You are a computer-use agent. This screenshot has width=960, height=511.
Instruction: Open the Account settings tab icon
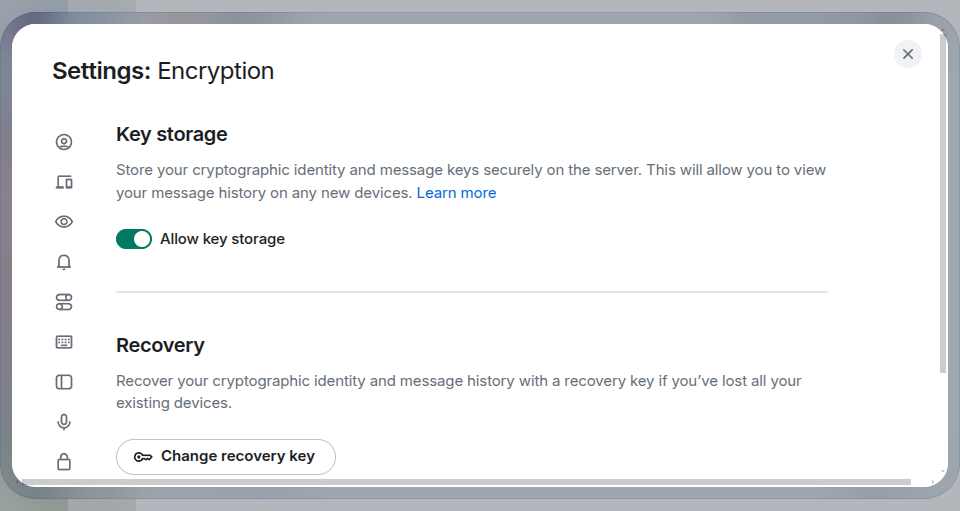pyautogui.click(x=64, y=142)
